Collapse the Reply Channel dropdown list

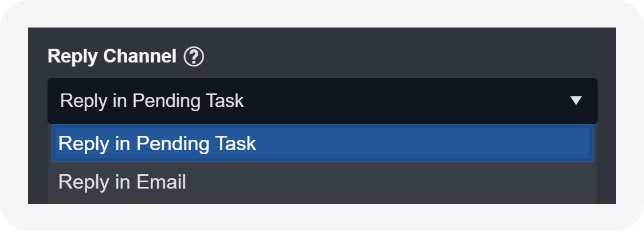tap(576, 101)
